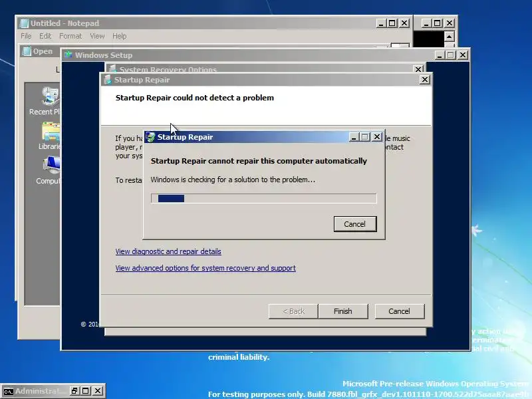Click the disabled Back button
532x399 pixels.
pos(293,311)
